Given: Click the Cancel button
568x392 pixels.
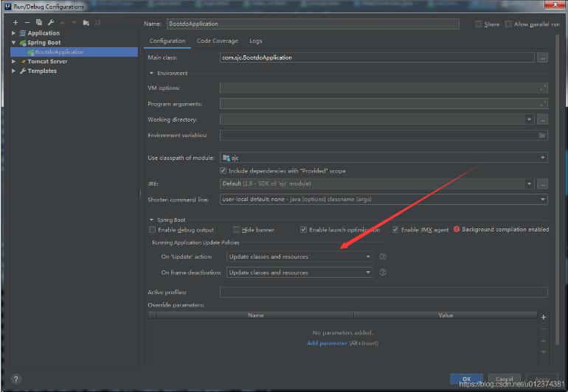Looking at the screenshot, I should coord(505,379).
